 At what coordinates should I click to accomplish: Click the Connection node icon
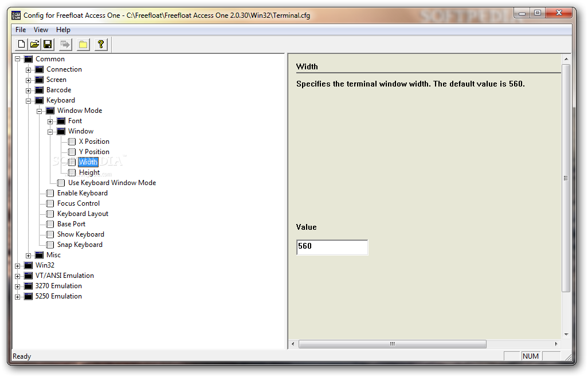(x=39, y=69)
